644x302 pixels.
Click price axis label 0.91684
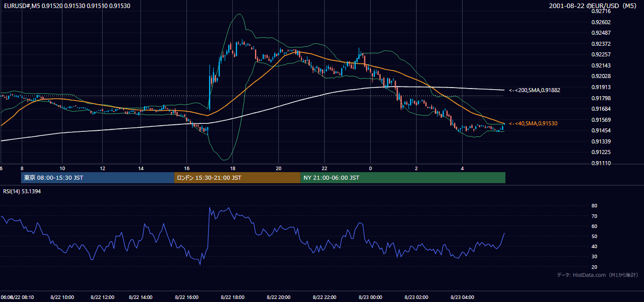point(601,109)
